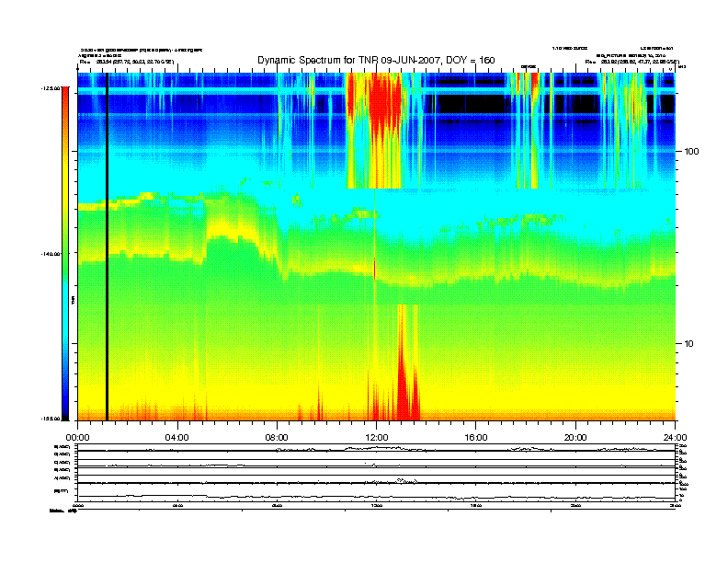This screenshot has width=728, height=563.
Task: Click the bottom-most line plot panel
Action: coord(376,492)
